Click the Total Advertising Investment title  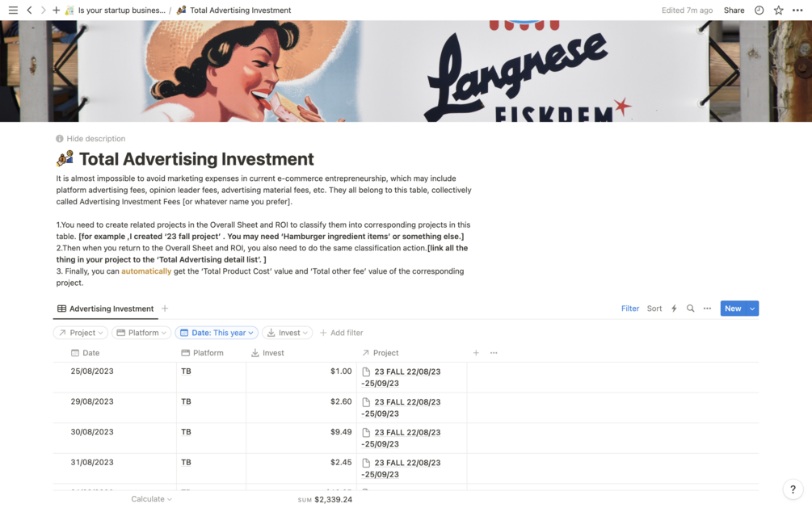pos(196,159)
